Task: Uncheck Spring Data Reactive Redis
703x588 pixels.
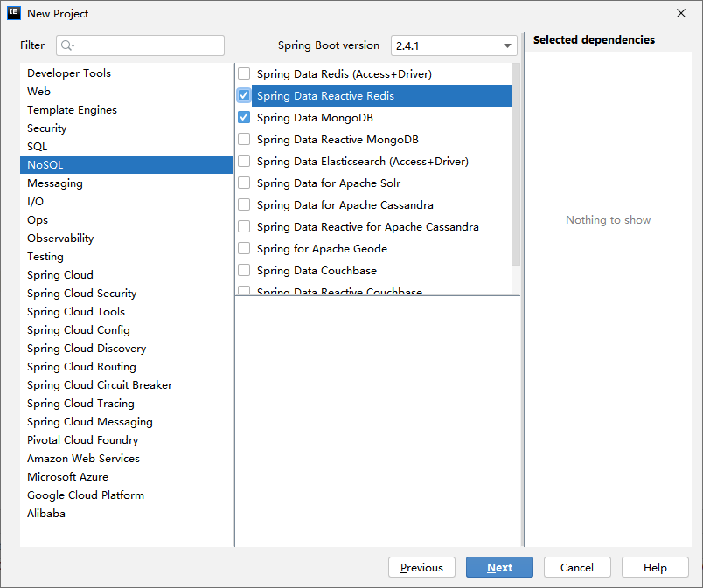Action: [244, 95]
